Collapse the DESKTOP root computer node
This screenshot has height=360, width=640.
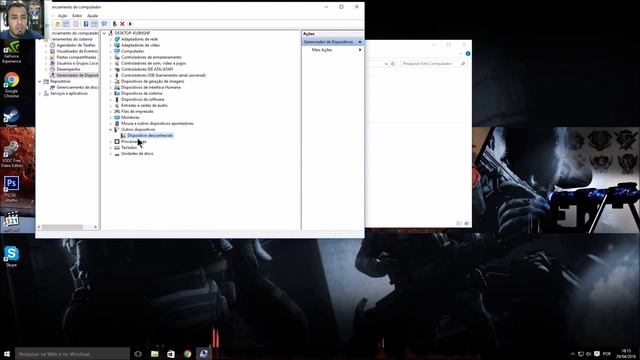104,33
